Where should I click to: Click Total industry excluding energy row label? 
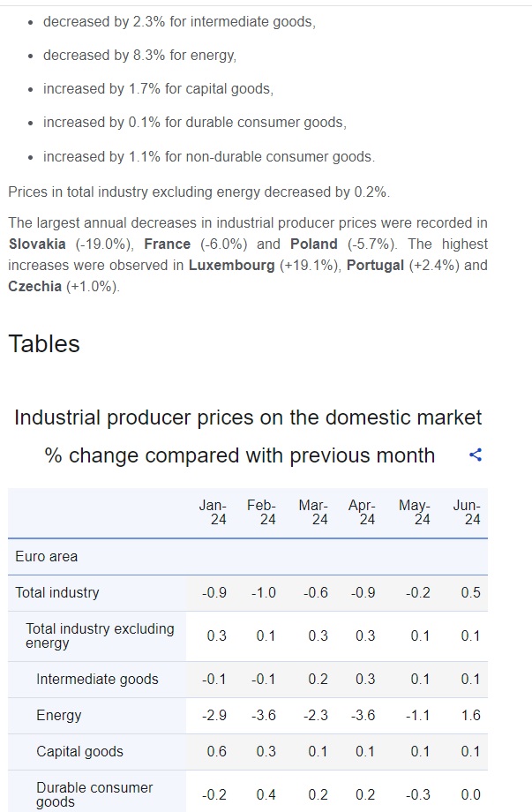pos(100,636)
